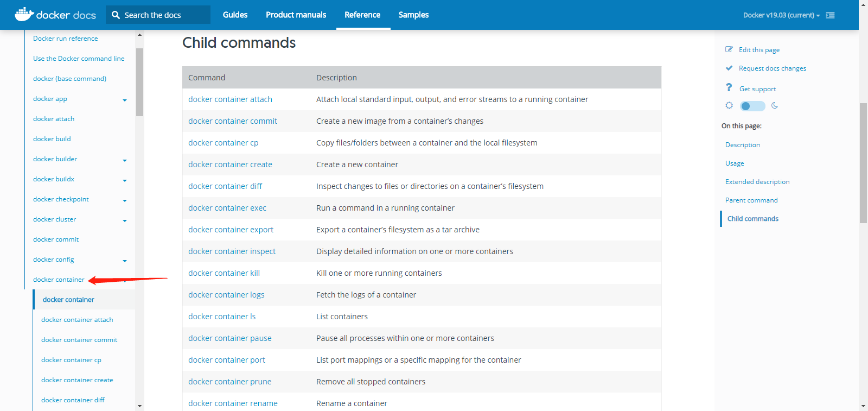Open the Samples tab
This screenshot has width=868, height=411.
pos(413,15)
